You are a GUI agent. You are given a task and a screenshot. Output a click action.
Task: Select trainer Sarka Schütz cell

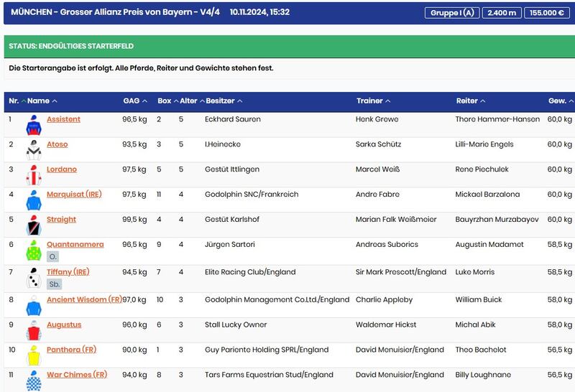point(379,144)
